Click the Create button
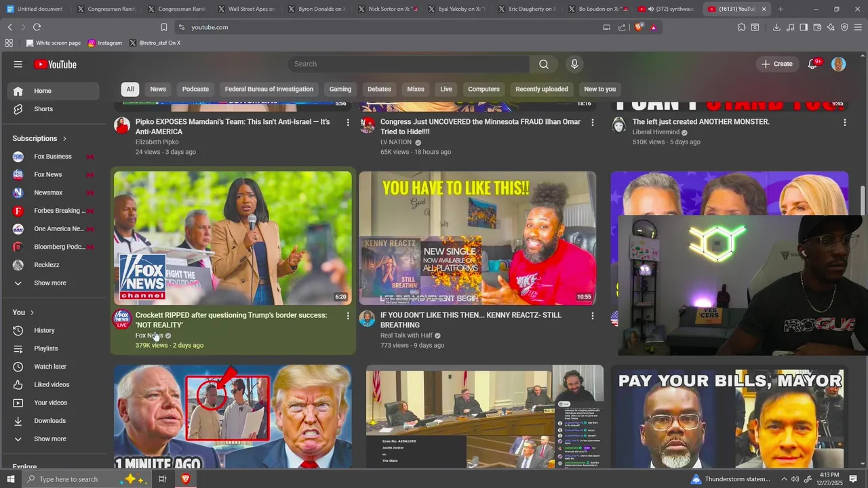The width and height of the screenshot is (868, 488). (x=776, y=64)
